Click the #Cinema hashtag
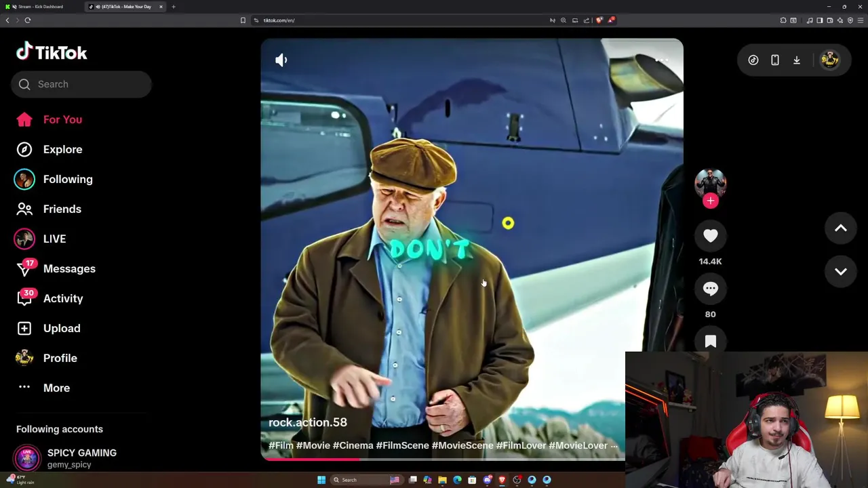Image resolution: width=868 pixels, height=488 pixels. (353, 445)
